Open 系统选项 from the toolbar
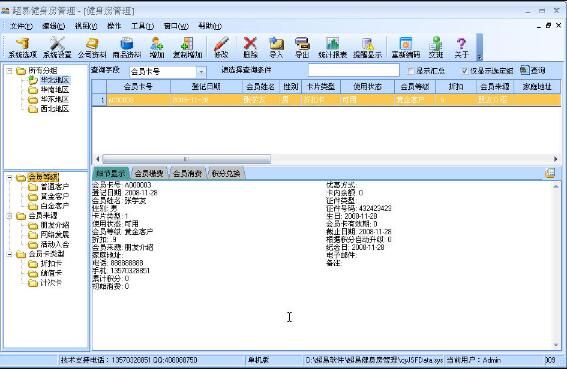This screenshot has width=567, height=369. (22, 48)
